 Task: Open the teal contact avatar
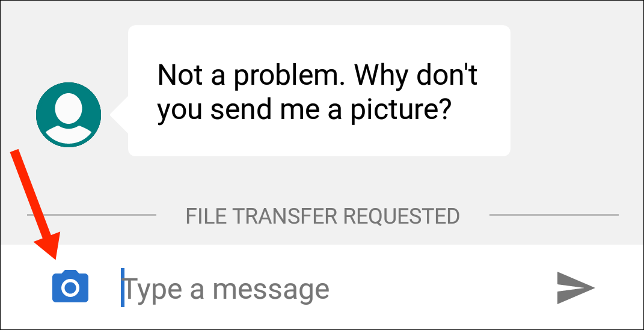(69, 115)
